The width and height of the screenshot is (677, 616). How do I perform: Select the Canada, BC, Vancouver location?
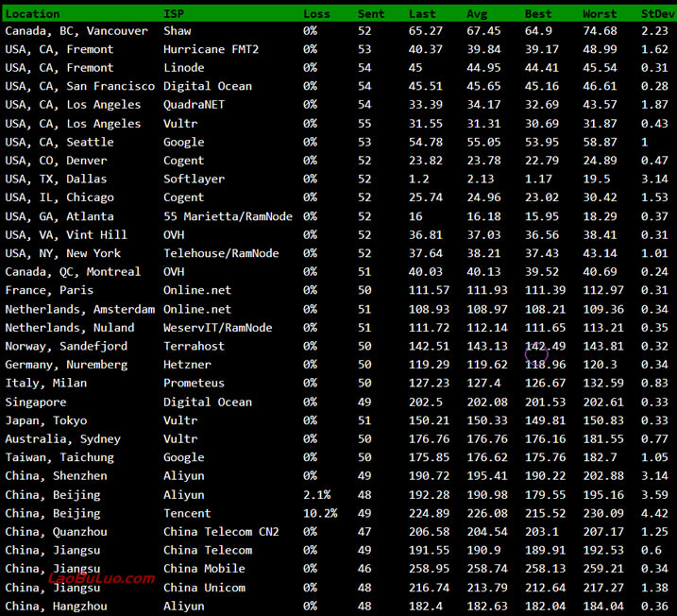pyautogui.click(x=76, y=31)
